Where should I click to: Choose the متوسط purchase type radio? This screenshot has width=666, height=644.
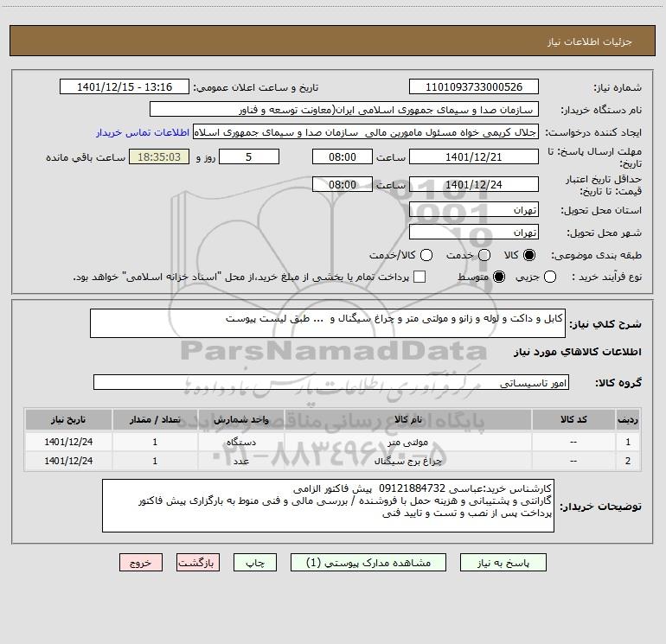(x=499, y=277)
